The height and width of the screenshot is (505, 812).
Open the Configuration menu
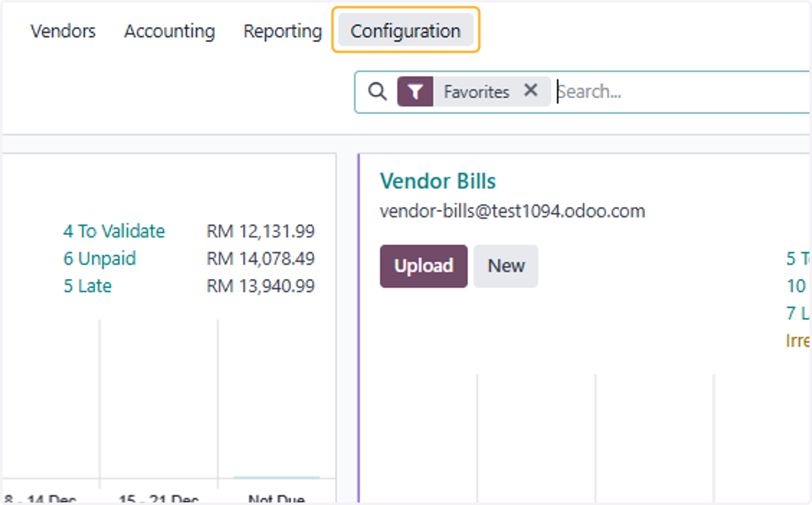point(405,31)
